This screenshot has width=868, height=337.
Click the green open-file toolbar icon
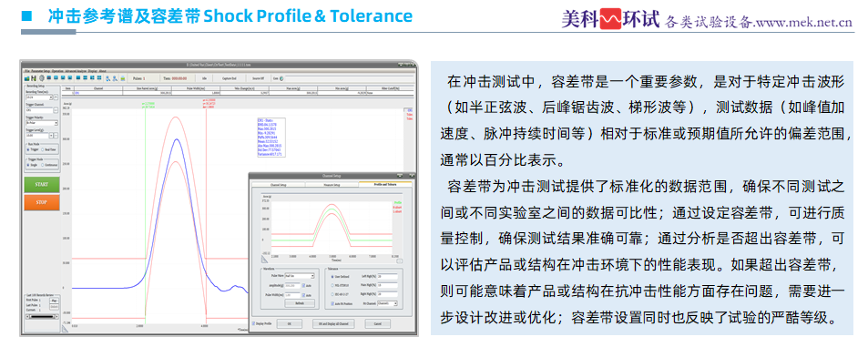(26, 78)
